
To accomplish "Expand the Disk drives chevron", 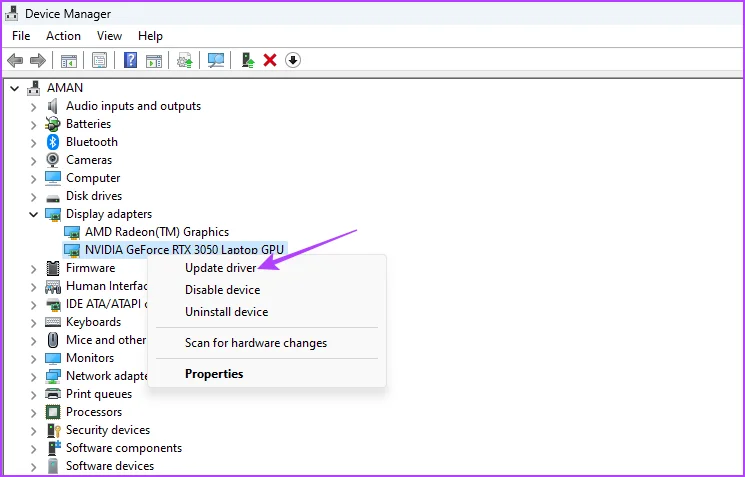I will 33,197.
